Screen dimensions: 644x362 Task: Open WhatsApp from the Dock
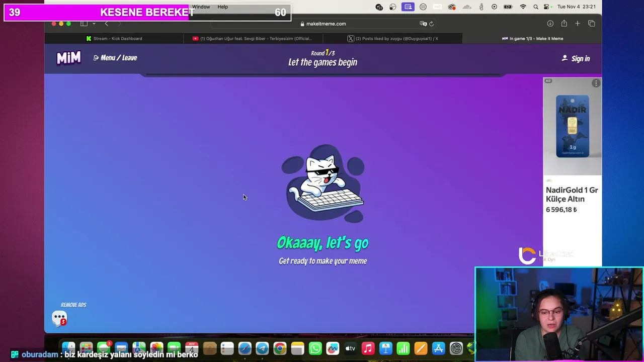point(315,348)
